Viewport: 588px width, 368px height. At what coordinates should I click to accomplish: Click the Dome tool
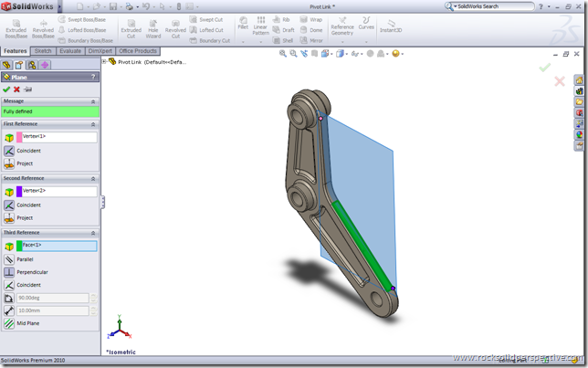[x=311, y=30]
